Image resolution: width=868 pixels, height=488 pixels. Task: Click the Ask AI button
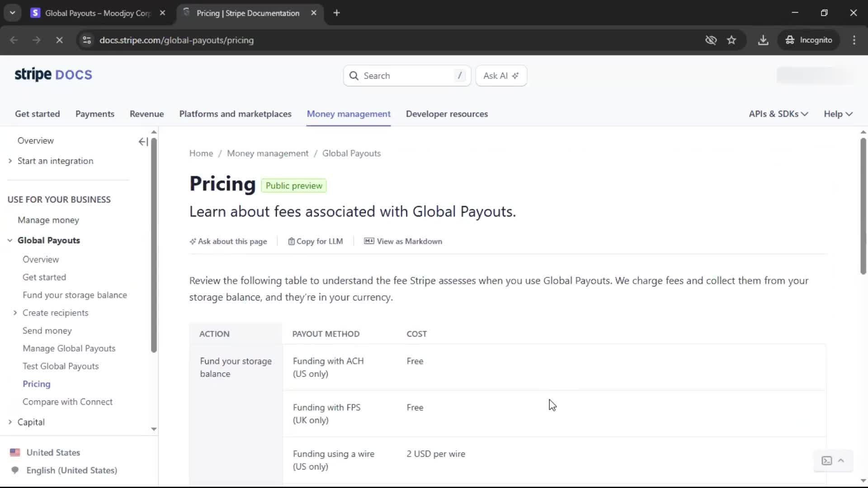[x=501, y=76]
